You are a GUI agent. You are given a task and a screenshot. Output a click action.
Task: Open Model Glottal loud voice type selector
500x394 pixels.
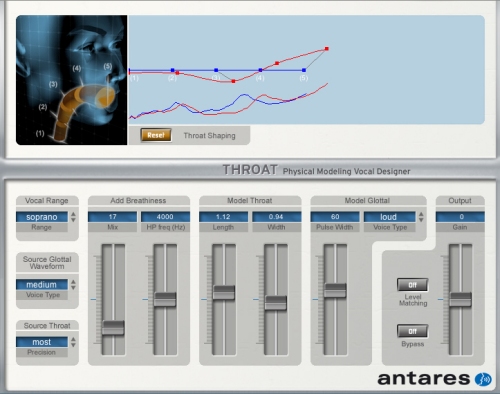[x=389, y=217]
